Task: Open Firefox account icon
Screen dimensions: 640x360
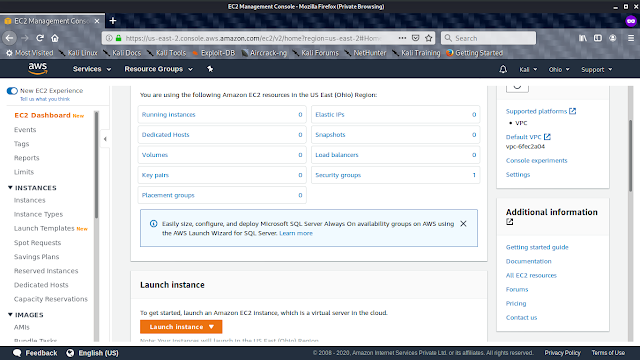Action: click(x=613, y=38)
